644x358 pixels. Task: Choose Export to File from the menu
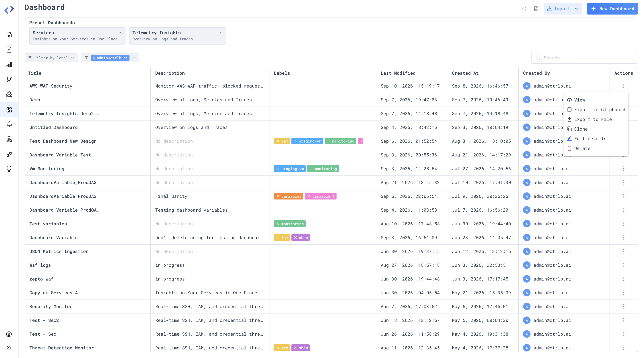(x=596, y=119)
